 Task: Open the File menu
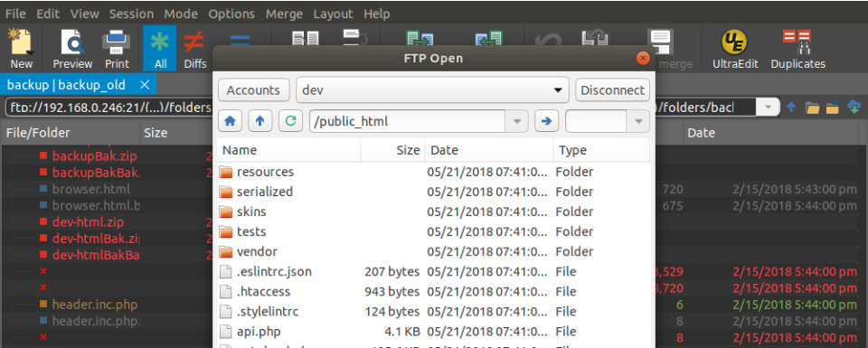point(15,14)
